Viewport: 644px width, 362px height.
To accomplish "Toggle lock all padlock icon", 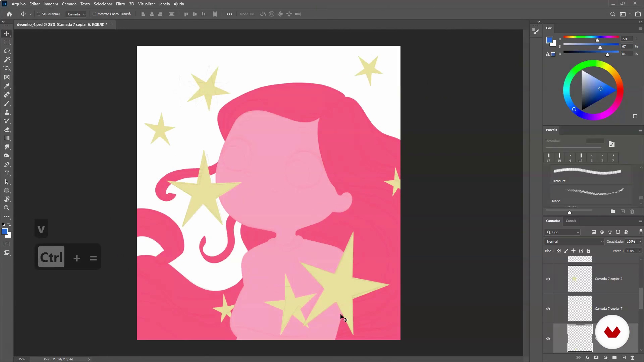I will [588, 251].
